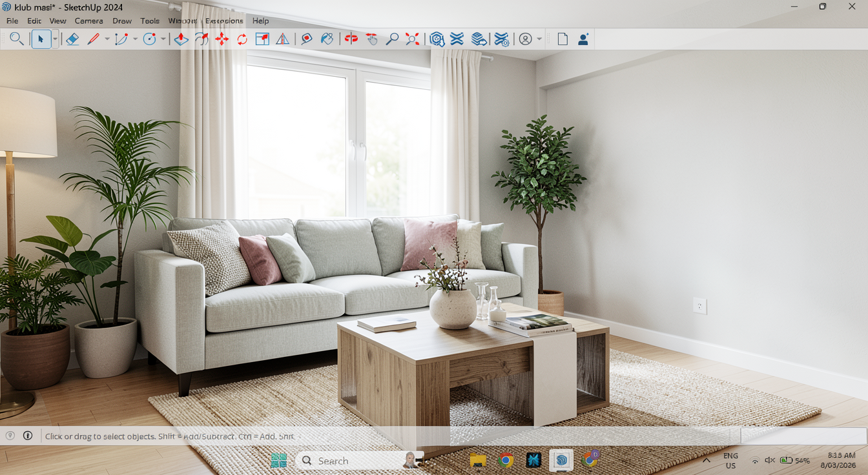The width and height of the screenshot is (868, 475).
Task: Choose the Move tool with red arrows
Action: click(222, 39)
